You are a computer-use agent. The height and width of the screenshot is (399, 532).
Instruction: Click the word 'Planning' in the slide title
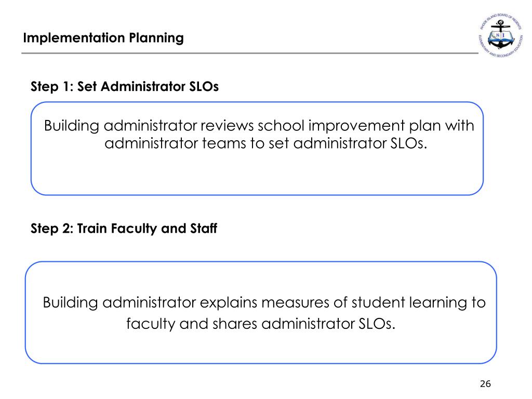click(x=156, y=38)
